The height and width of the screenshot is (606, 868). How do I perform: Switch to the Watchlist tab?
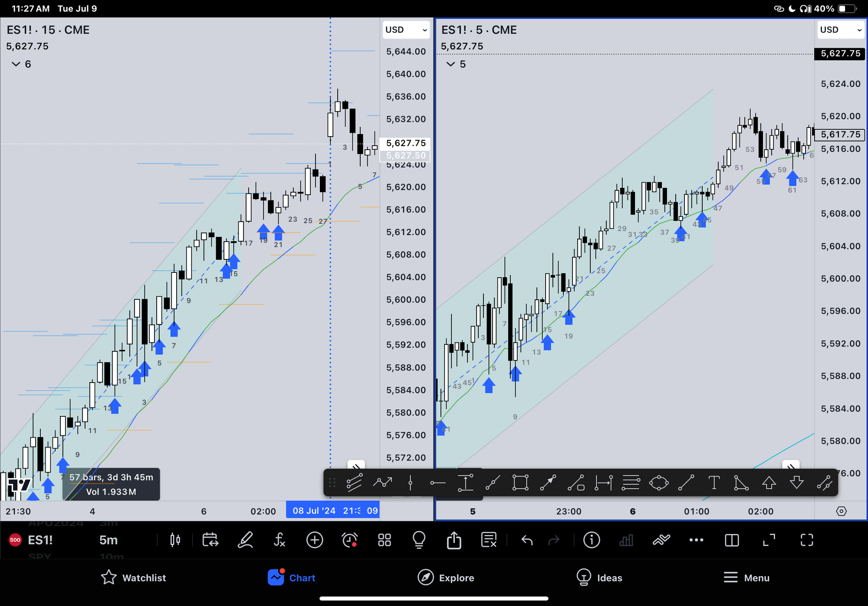[x=134, y=578]
